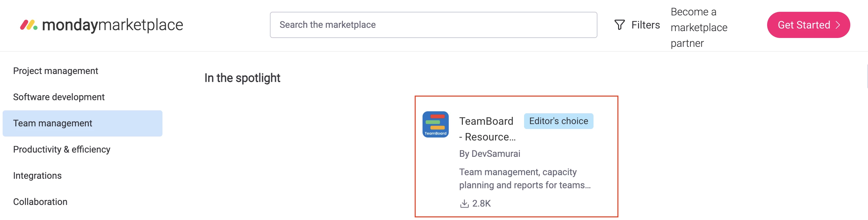Viewport: 868px width, 220px height.
Task: Open the TeamBoard - Resource app title
Action: [x=487, y=129]
